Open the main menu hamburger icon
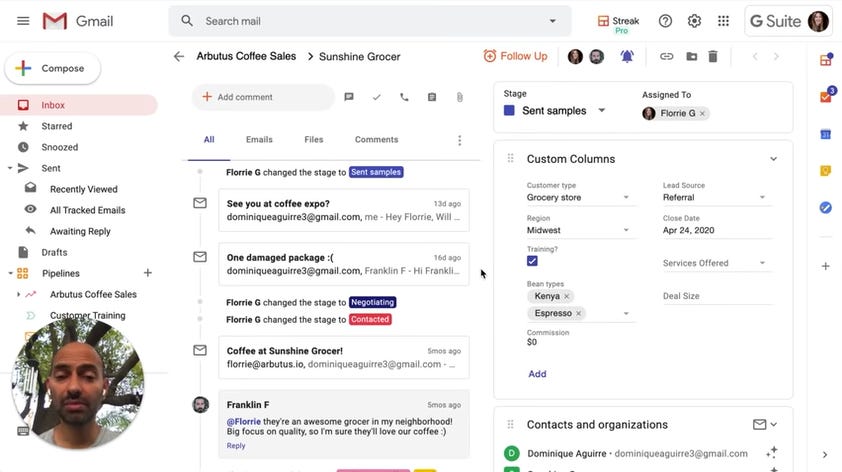842x472 pixels. click(23, 21)
